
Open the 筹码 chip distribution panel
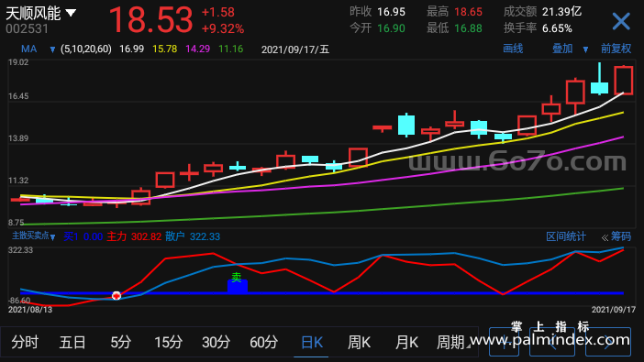pos(616,236)
